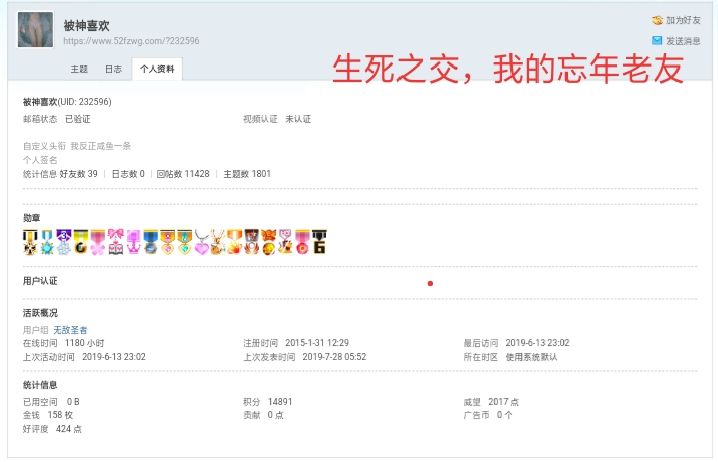
Task: Click the online time 1180 小时
Action: pos(85,343)
